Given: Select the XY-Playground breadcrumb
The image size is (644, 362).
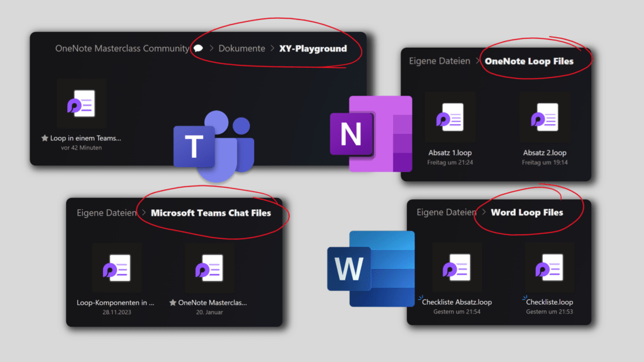Looking at the screenshot, I should 313,48.
